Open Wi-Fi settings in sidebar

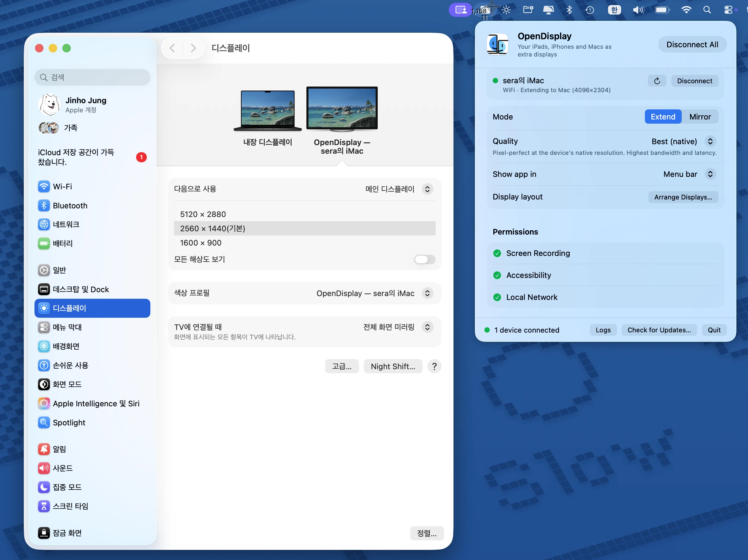(92, 186)
